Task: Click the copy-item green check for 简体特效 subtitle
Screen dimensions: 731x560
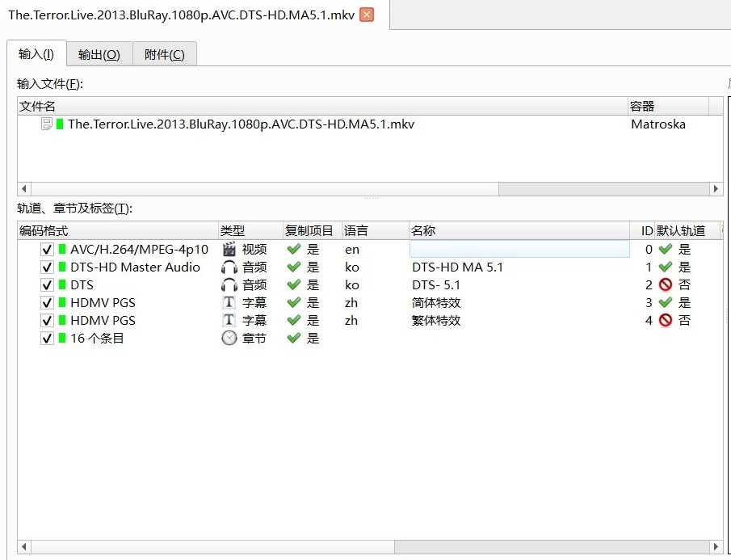Action: tap(294, 302)
